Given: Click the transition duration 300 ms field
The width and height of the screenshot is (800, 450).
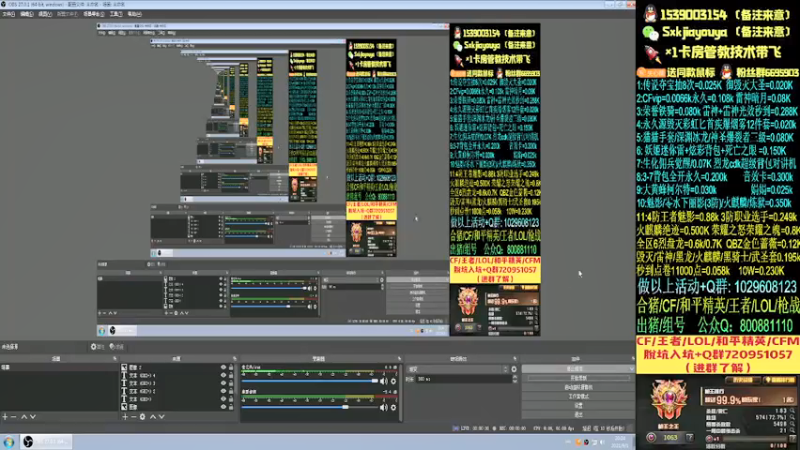Looking at the screenshot, I should click(463, 379).
